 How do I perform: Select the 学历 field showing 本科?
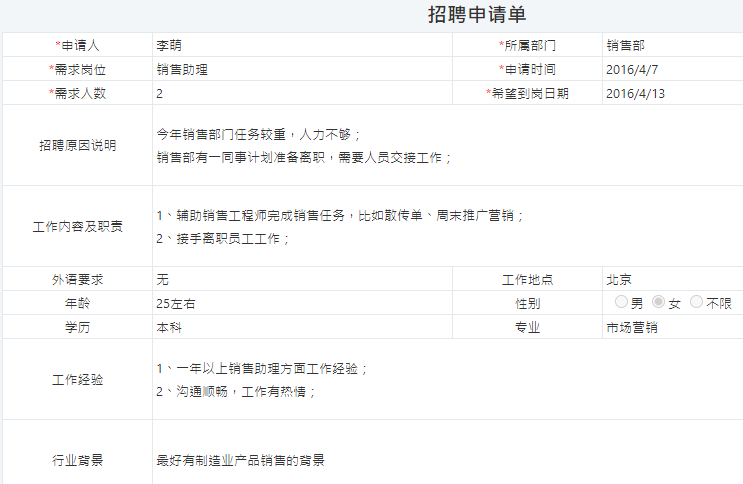(x=300, y=327)
